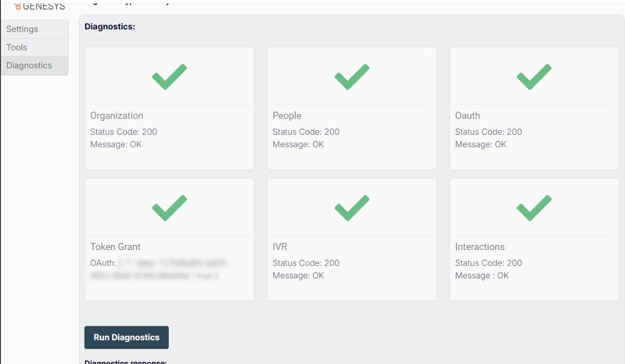Click the Diagnostics section heading
Screen dimensions: 625x364
pos(110,27)
